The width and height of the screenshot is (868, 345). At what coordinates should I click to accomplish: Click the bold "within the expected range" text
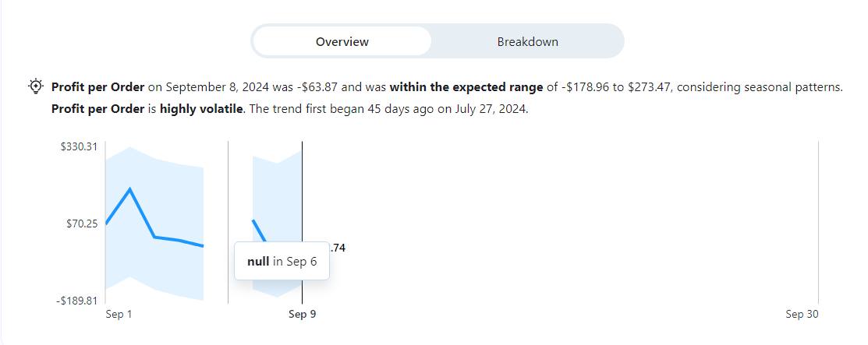(x=466, y=87)
